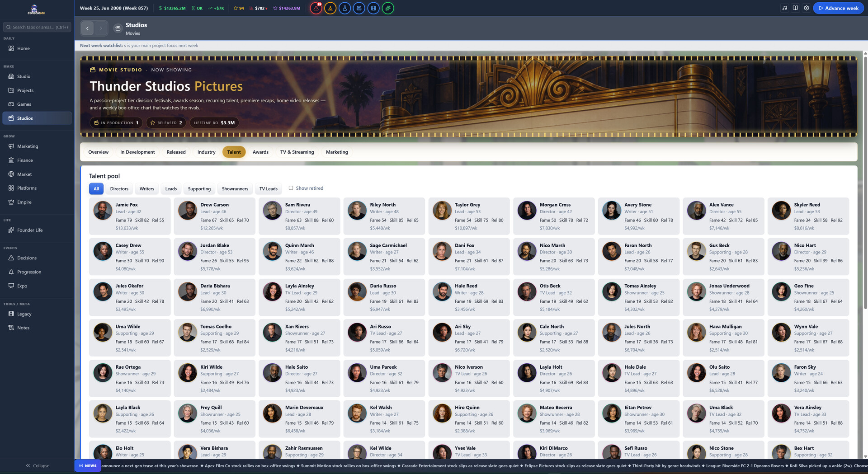Viewport: 868px width, 474px height.
Task: Open Games in the sidebar
Action: point(37,104)
